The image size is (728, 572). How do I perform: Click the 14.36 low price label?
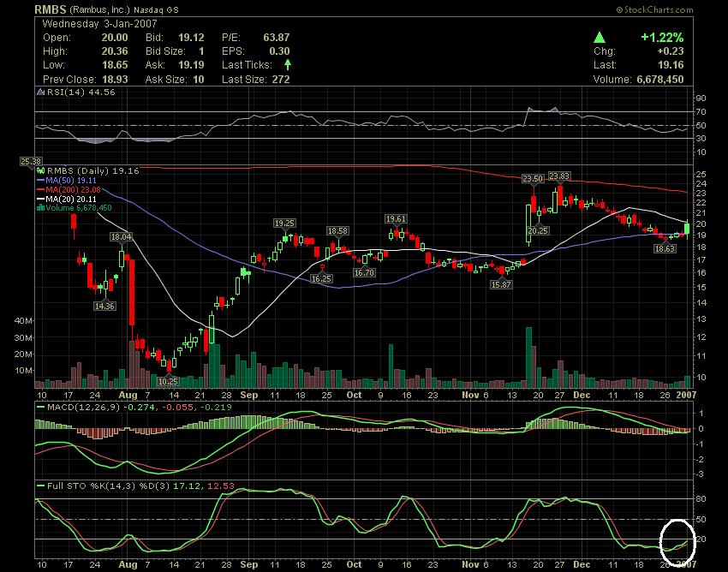point(104,306)
